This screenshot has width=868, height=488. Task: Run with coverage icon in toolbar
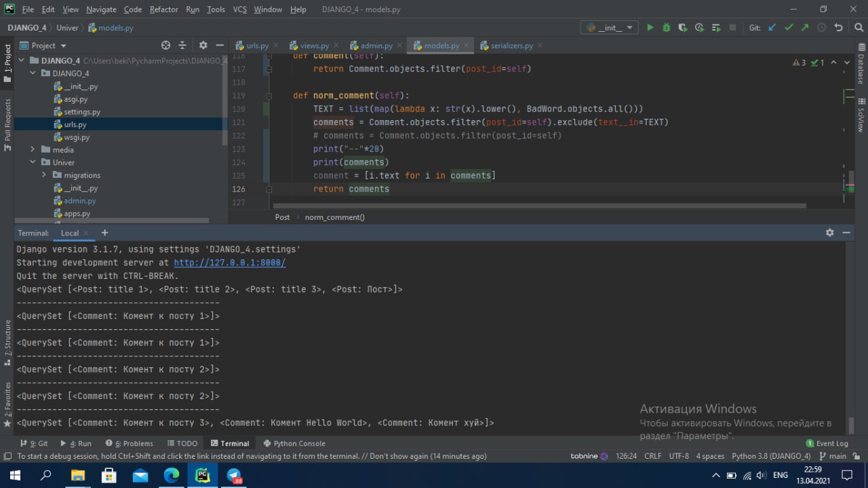click(x=683, y=28)
